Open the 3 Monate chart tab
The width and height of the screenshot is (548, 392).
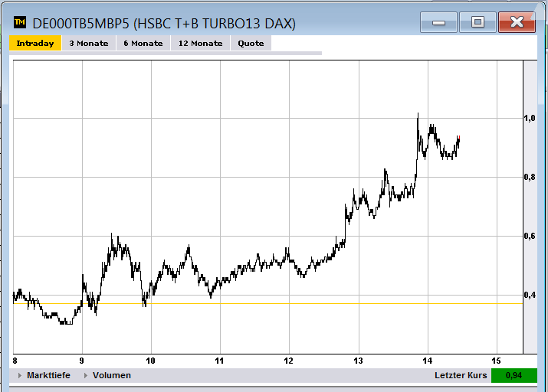click(89, 44)
